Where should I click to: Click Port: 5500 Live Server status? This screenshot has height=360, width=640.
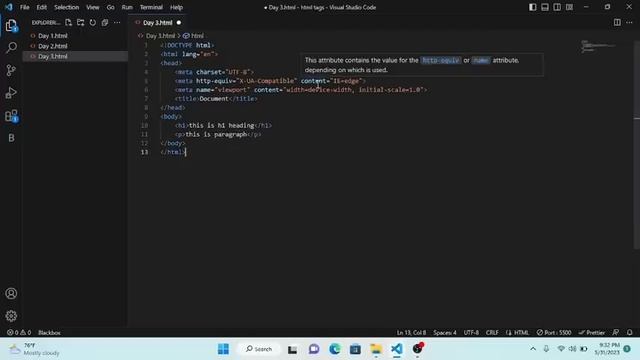pos(554,333)
